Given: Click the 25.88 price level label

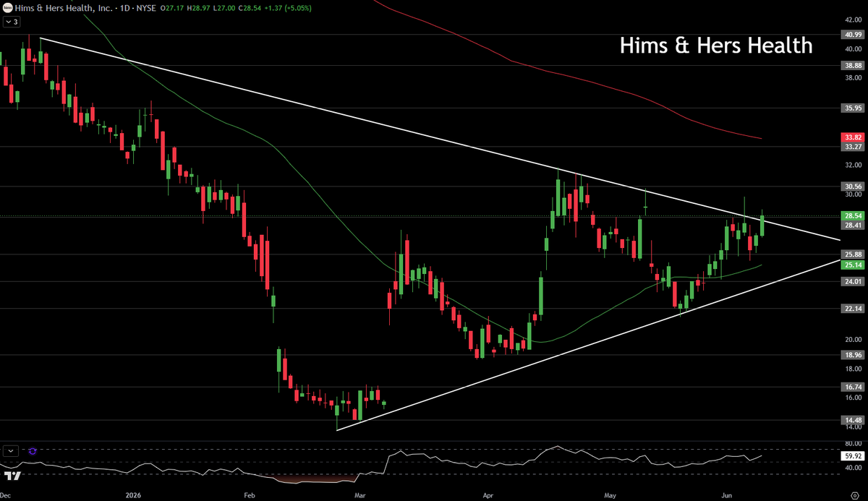Looking at the screenshot, I should point(852,254).
